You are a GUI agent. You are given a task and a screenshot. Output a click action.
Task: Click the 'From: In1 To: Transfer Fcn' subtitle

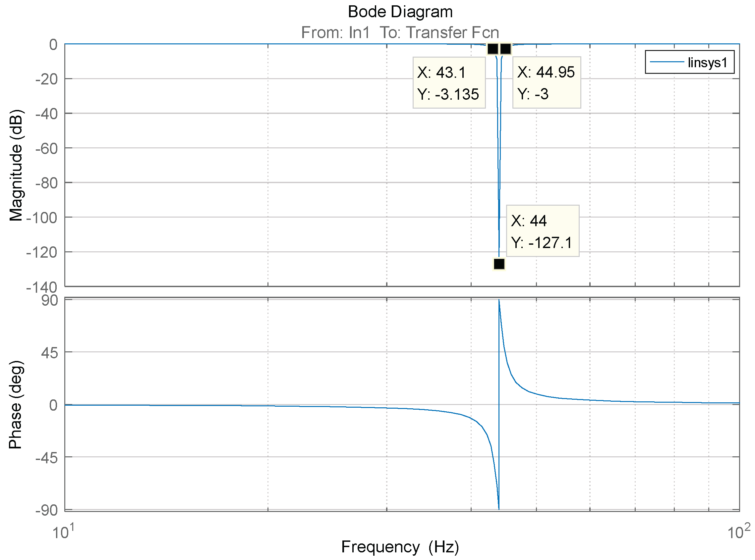(x=400, y=32)
